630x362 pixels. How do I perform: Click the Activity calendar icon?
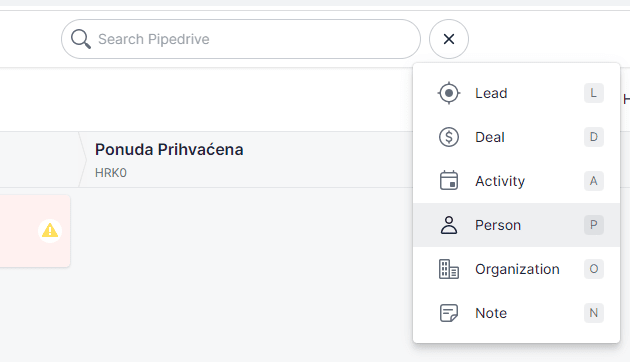coord(449,180)
